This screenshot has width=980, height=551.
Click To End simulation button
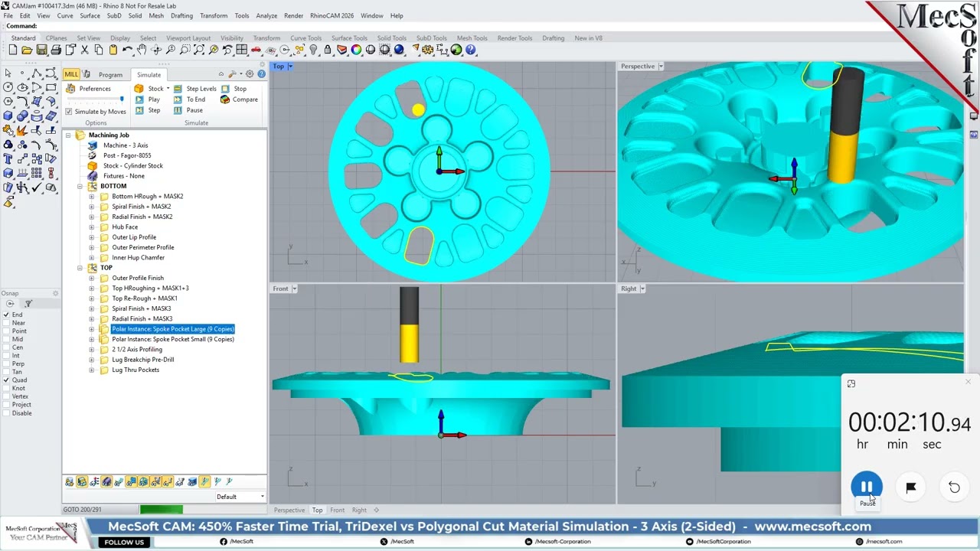[190, 99]
